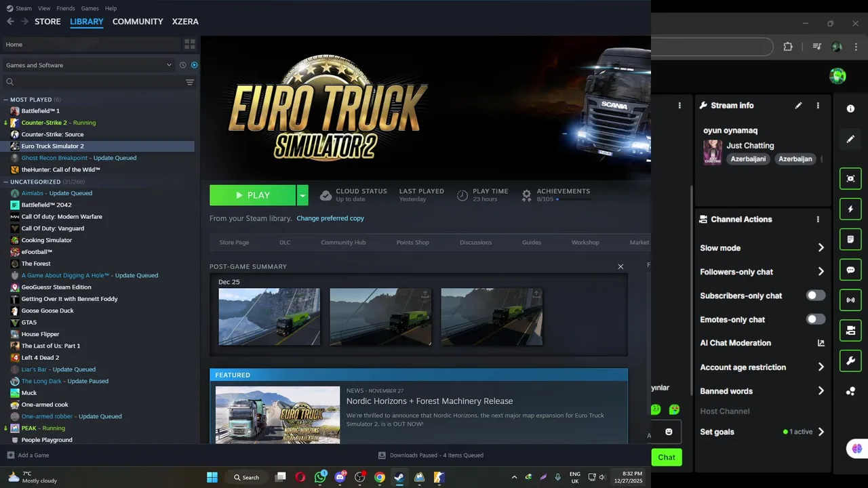
Task: Click the note page icon in the dashboard sidebar
Action: coord(850,239)
